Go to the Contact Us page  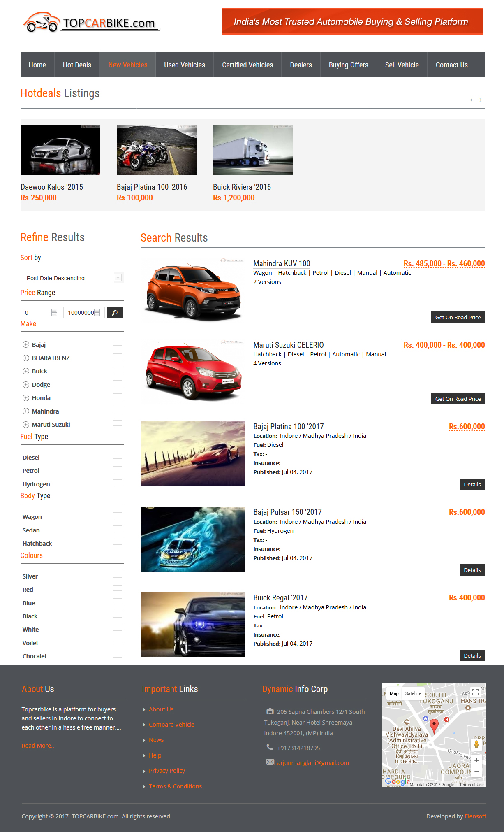click(x=451, y=65)
